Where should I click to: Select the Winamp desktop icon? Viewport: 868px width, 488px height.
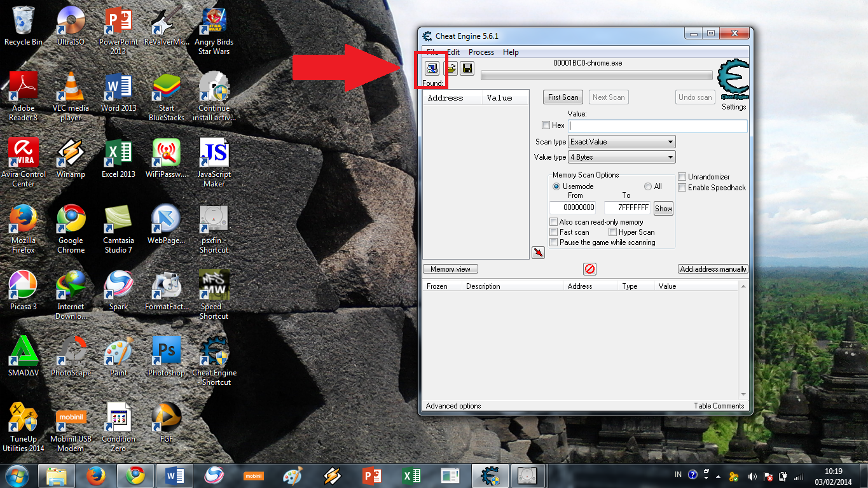click(x=71, y=158)
